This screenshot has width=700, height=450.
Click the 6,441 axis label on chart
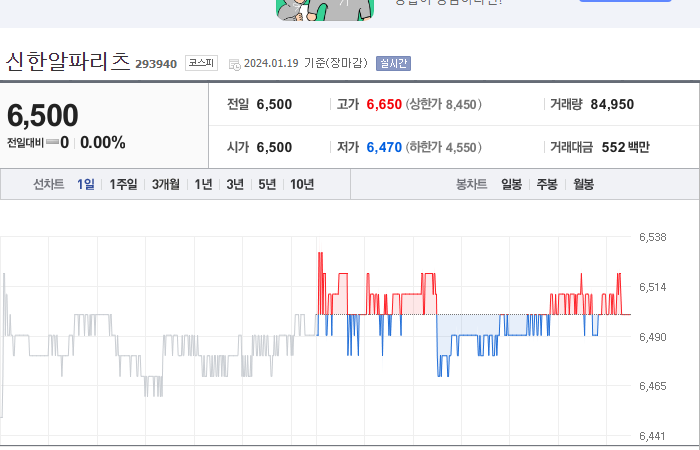653,436
